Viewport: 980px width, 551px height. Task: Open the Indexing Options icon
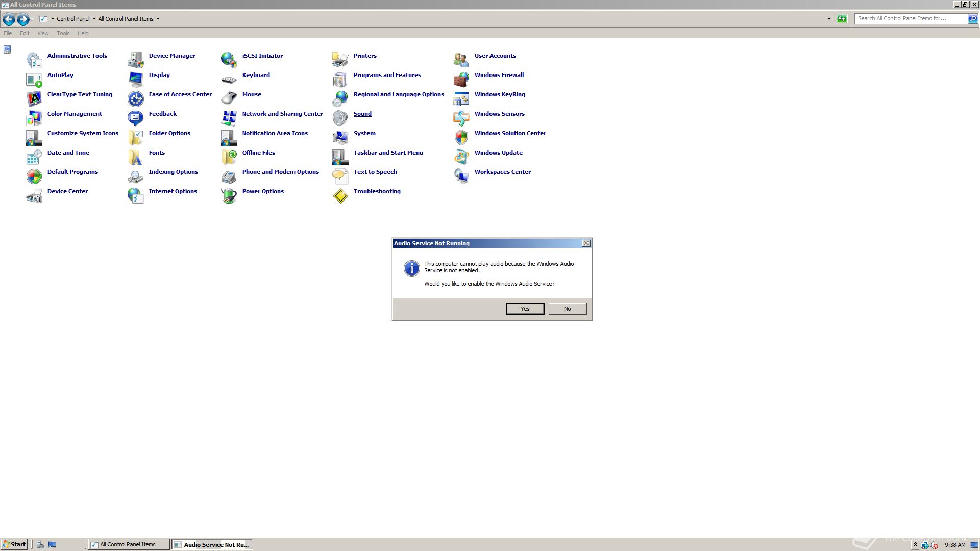click(136, 176)
